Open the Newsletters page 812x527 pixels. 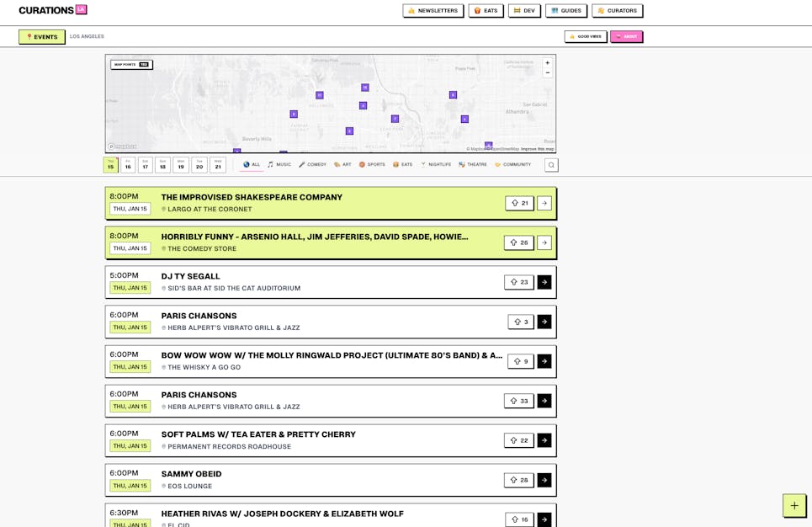coord(433,11)
